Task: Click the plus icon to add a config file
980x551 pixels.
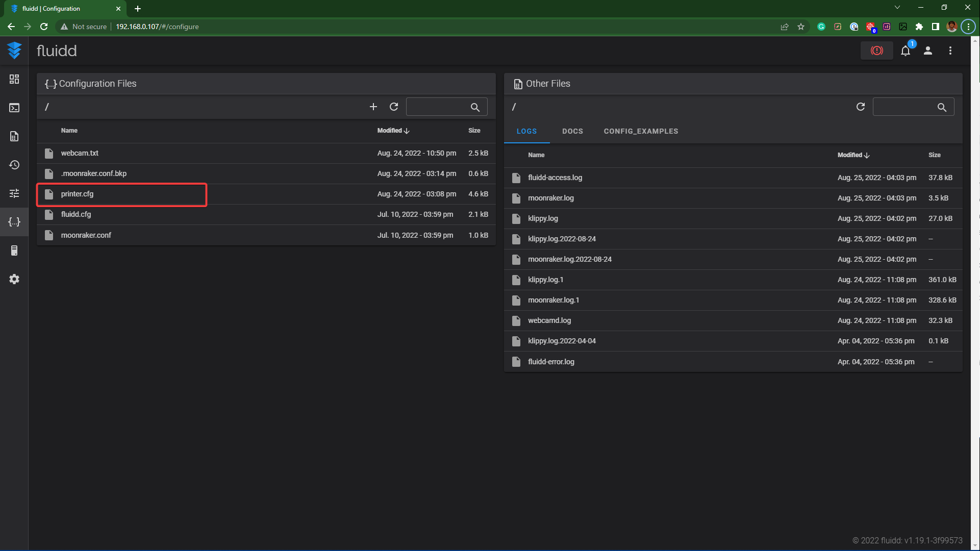Action: coord(373,107)
